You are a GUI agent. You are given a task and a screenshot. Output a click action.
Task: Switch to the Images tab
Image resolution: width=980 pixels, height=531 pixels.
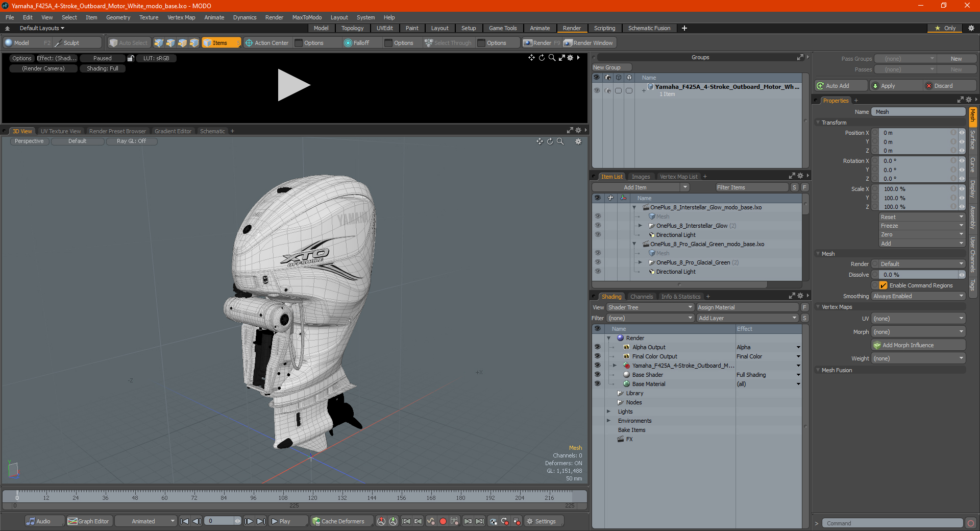pos(641,177)
